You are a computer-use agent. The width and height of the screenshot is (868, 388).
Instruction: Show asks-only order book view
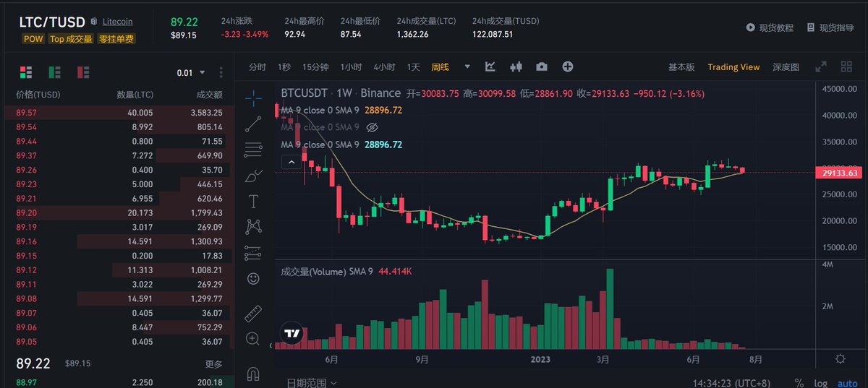[83, 72]
